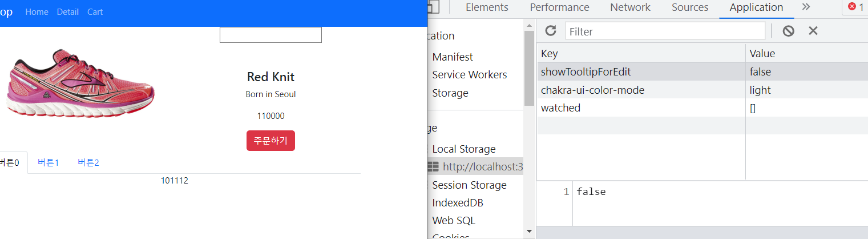Open the Cart link in navbar
This screenshot has width=868, height=239.
(x=95, y=11)
